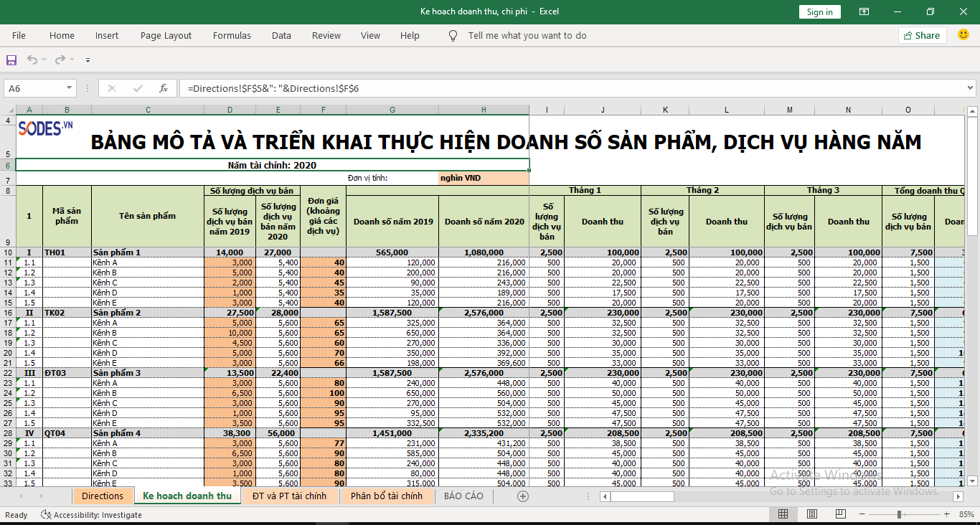Open the Data ribbon tab
Viewport: 980px width, 525px height.
281,35
